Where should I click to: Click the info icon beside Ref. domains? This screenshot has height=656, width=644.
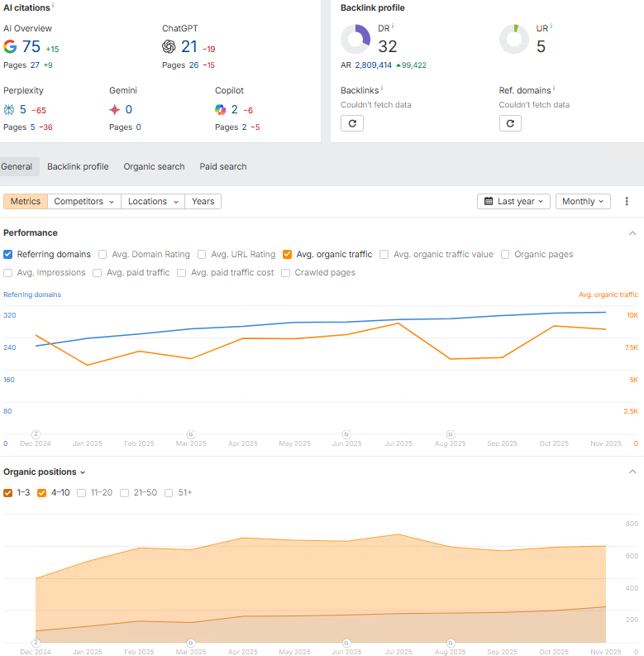tap(554, 89)
